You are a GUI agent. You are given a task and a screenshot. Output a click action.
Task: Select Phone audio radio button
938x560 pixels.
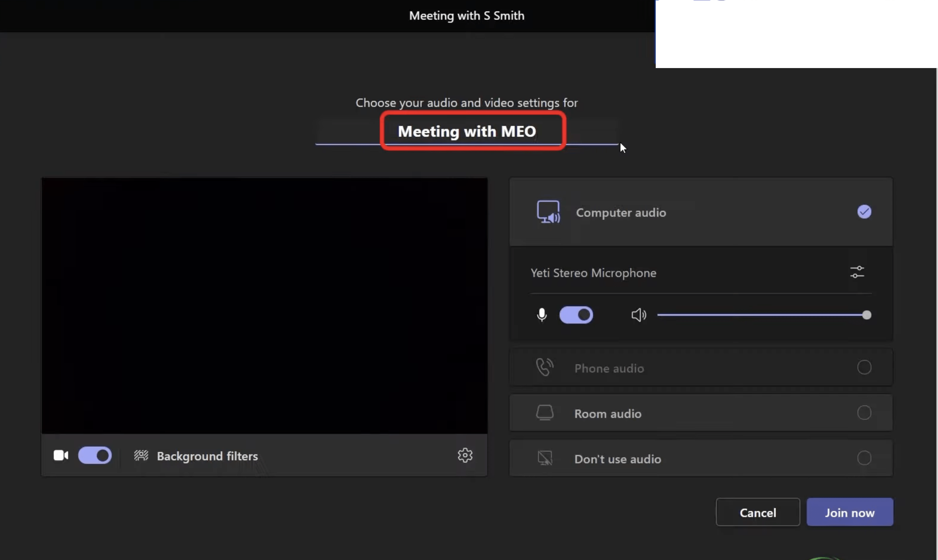[864, 367]
